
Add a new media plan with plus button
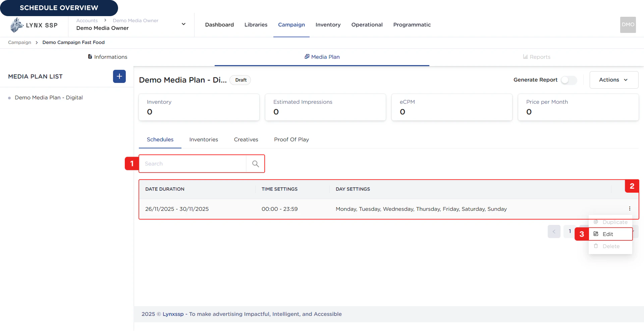(x=119, y=76)
